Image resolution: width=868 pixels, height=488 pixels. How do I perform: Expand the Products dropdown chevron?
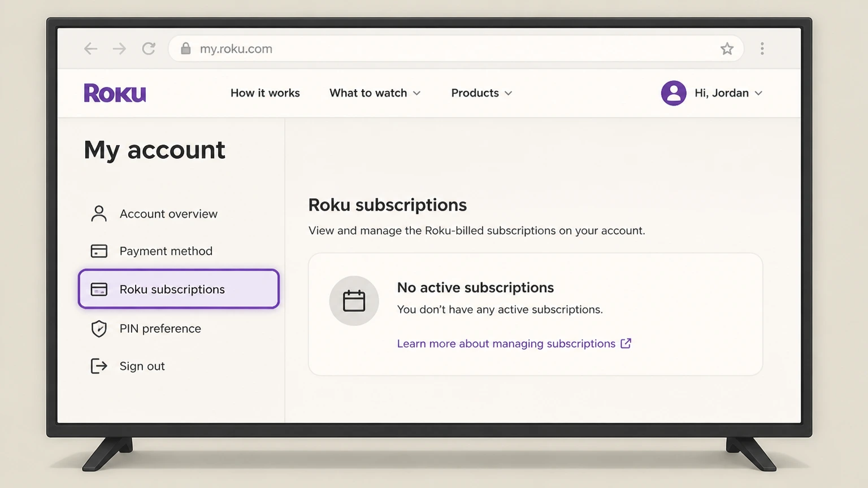[509, 93]
